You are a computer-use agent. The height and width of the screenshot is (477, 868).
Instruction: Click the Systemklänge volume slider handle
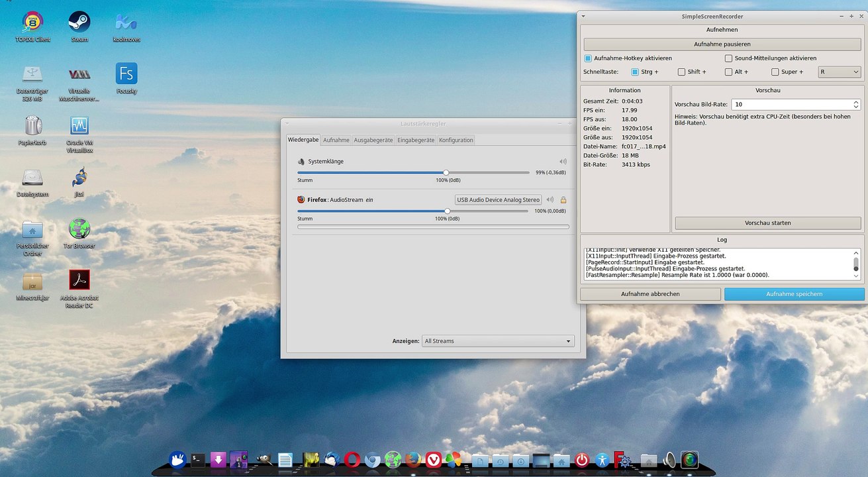(x=446, y=173)
